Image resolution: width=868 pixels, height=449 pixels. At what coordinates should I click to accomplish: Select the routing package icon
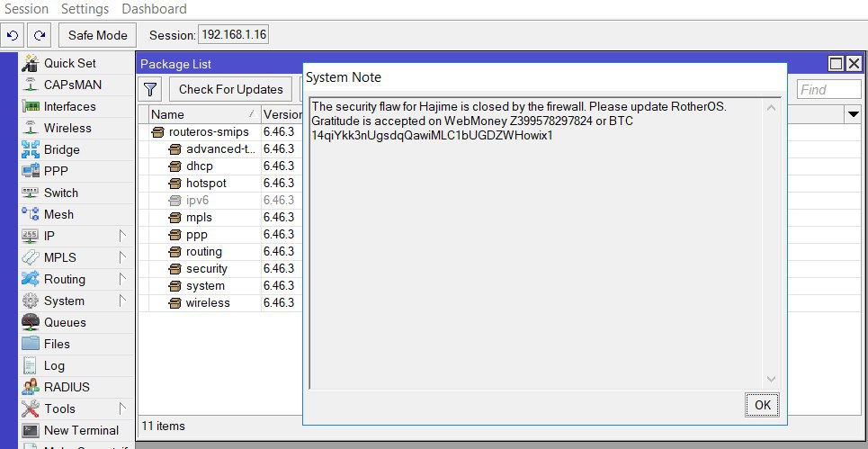[174, 252]
